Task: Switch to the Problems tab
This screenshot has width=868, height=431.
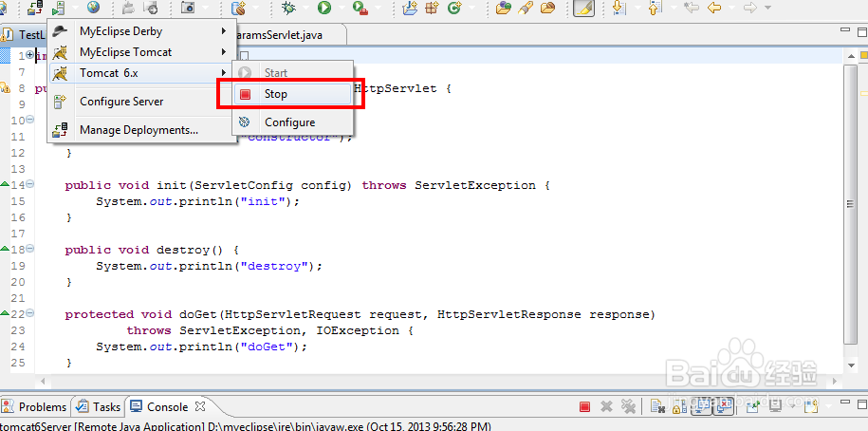Action: click(35, 406)
